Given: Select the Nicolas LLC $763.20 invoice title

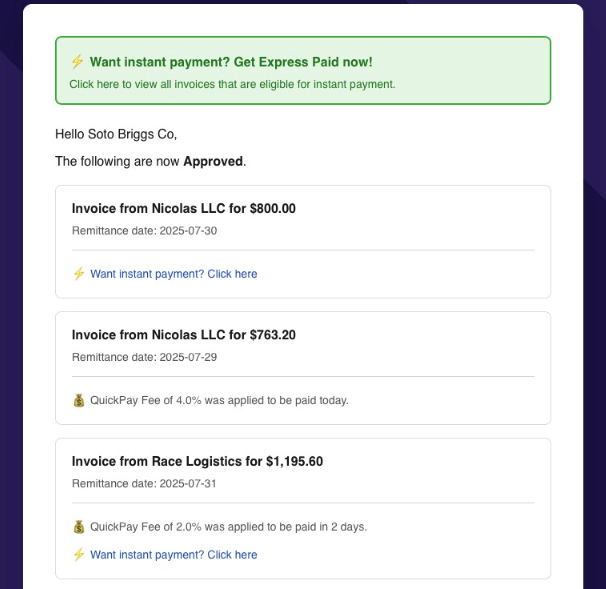Looking at the screenshot, I should point(183,335).
